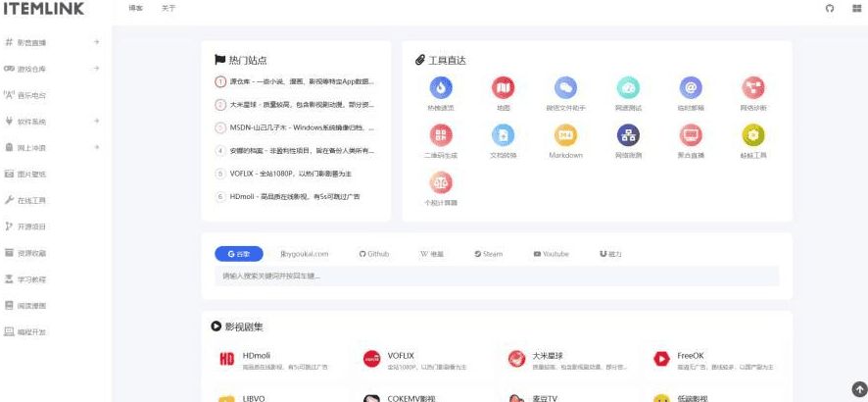
Task: Open the olive green gear tool icon
Action: tap(753, 135)
